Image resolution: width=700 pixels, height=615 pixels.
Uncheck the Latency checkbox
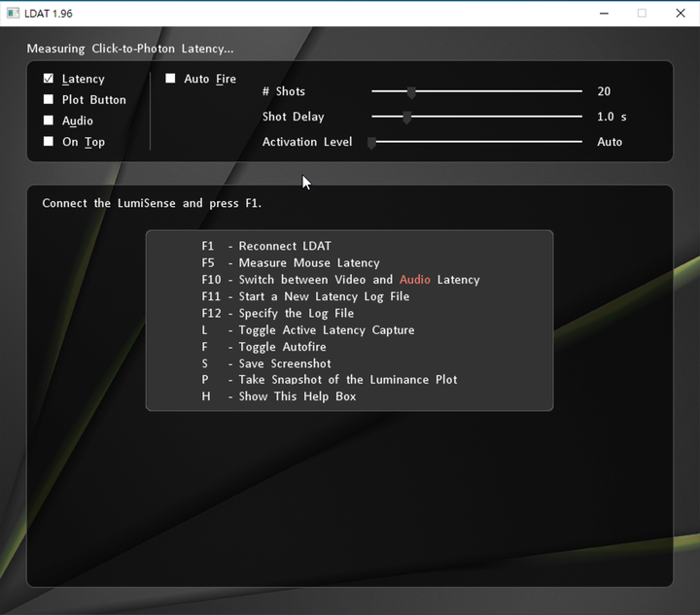pos(49,79)
